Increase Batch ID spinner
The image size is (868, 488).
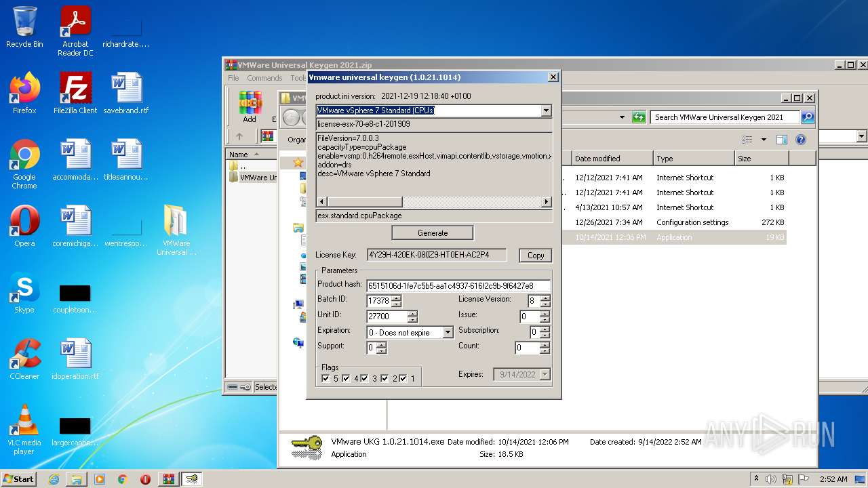pyautogui.click(x=396, y=298)
